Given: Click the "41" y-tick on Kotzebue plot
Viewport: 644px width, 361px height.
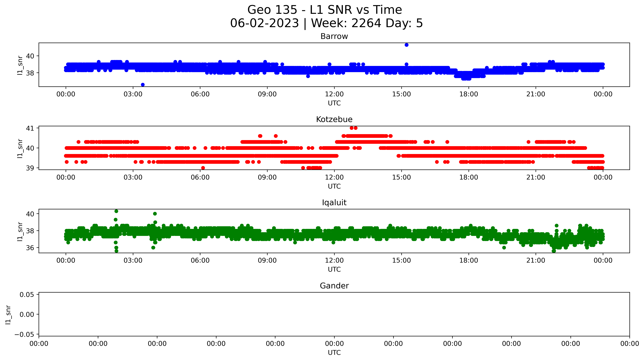Looking at the screenshot, I should 30,128.
